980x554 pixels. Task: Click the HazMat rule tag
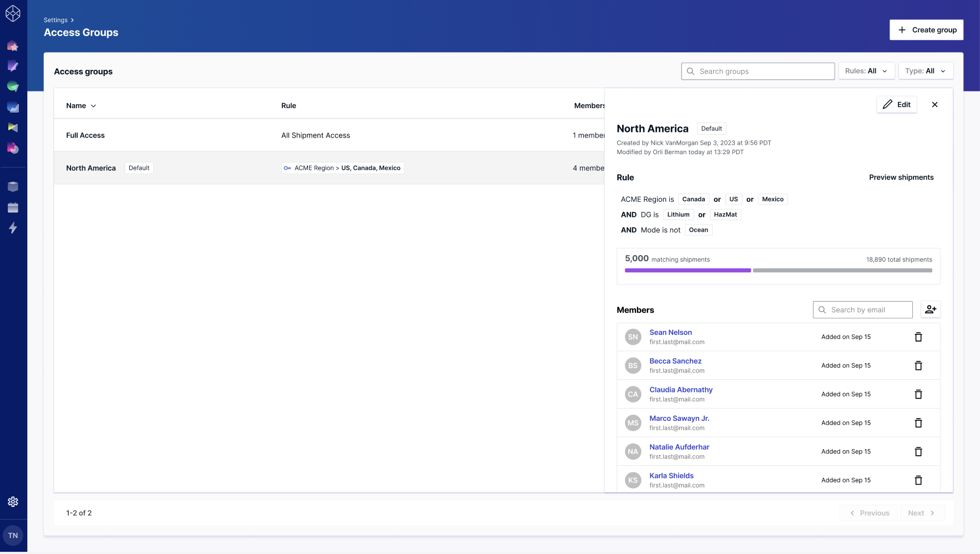725,215
